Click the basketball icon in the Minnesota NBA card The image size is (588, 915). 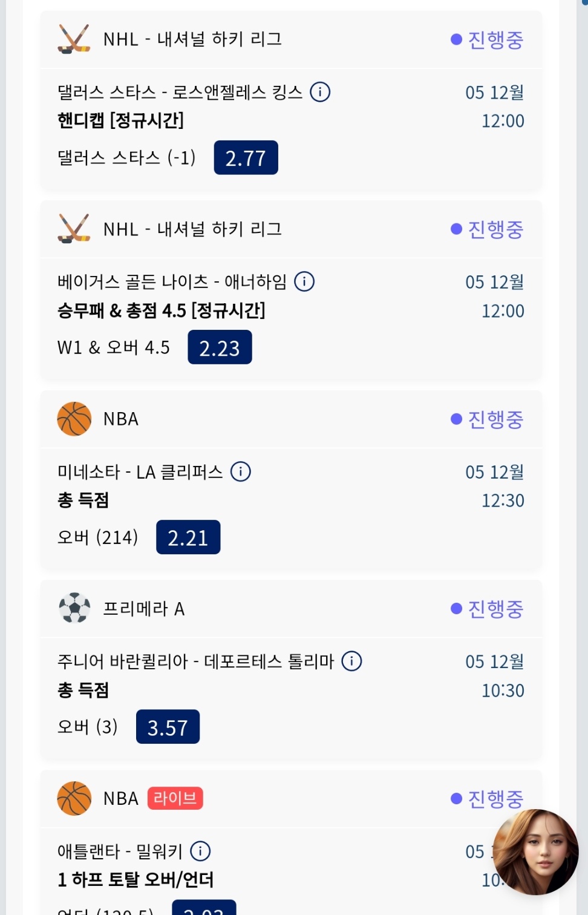pyautogui.click(x=74, y=419)
